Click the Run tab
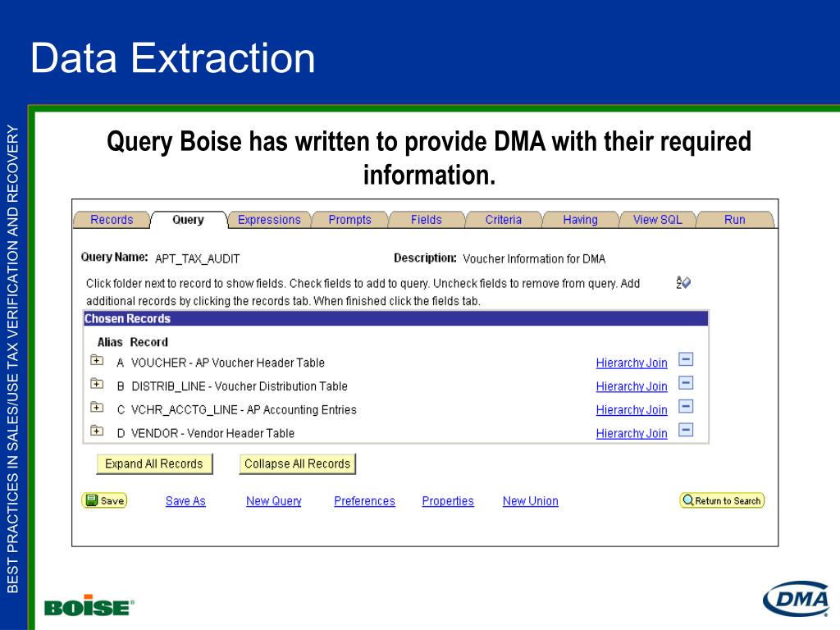This screenshot has height=630, width=840. (x=734, y=220)
